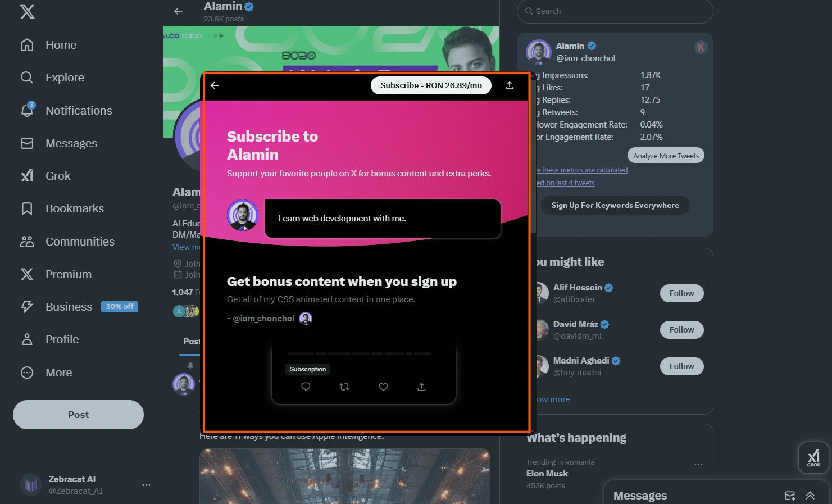Follow Alif Hossain
This screenshot has width=832, height=504.
[x=681, y=293]
